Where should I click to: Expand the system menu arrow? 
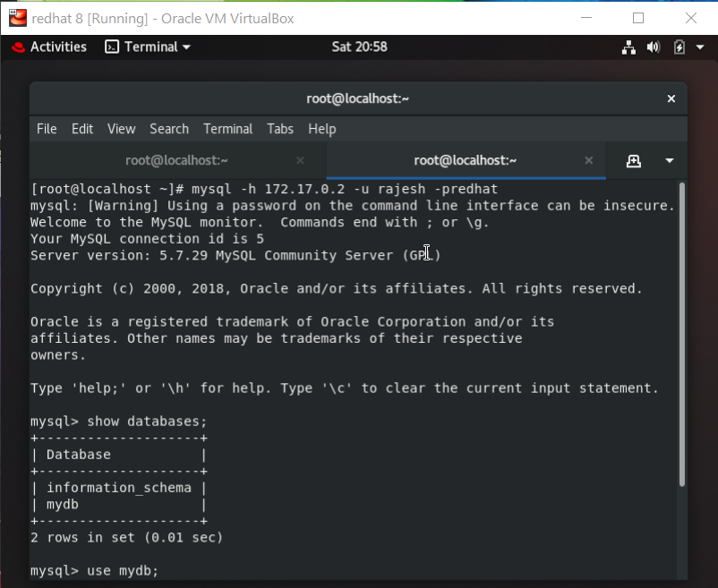point(700,47)
